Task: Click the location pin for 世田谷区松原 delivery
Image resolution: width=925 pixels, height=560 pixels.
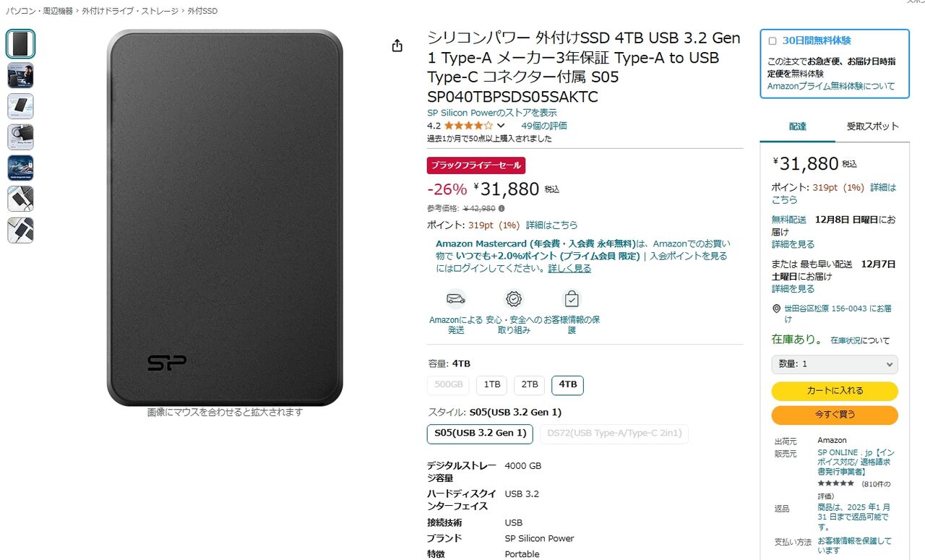Action: coord(777,309)
